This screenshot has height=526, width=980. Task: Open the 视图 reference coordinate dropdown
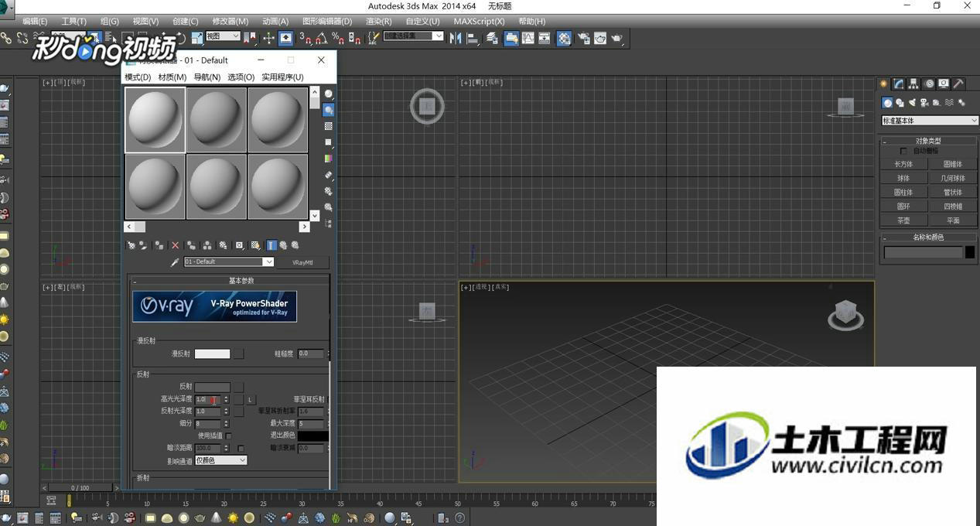[x=223, y=36]
